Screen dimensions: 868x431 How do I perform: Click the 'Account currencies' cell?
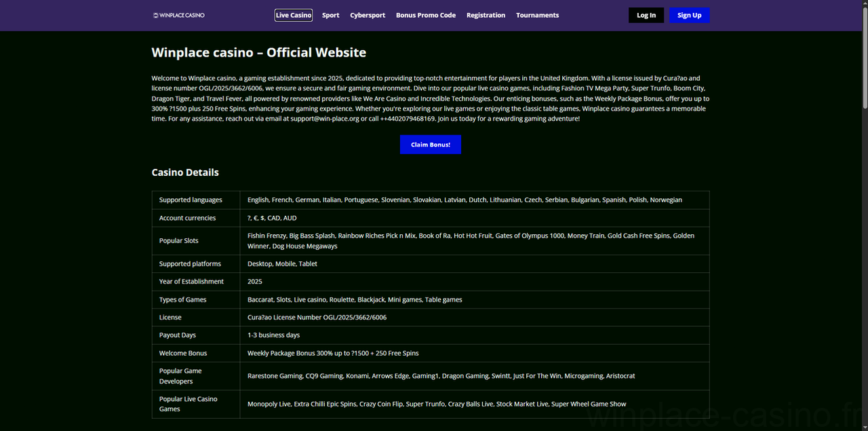click(x=196, y=218)
